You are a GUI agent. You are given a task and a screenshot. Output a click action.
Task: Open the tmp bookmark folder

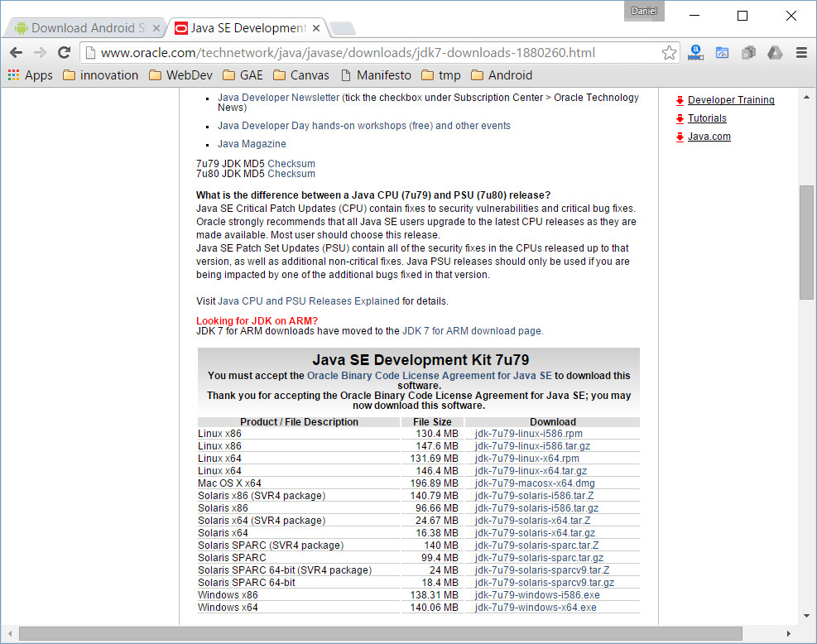click(441, 75)
